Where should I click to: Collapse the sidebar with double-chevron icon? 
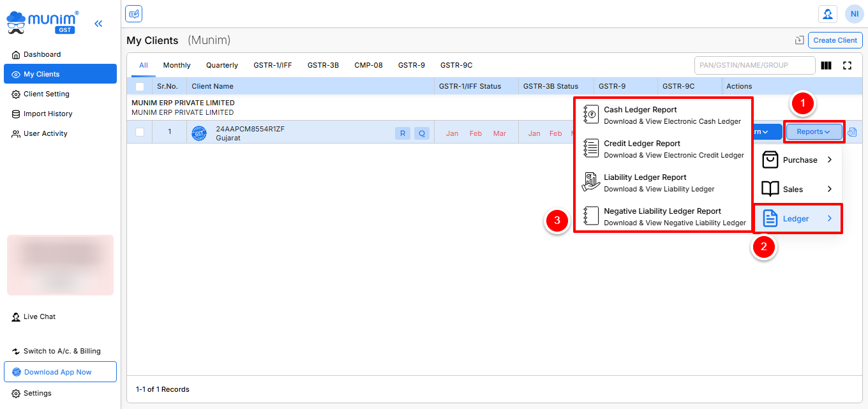98,24
